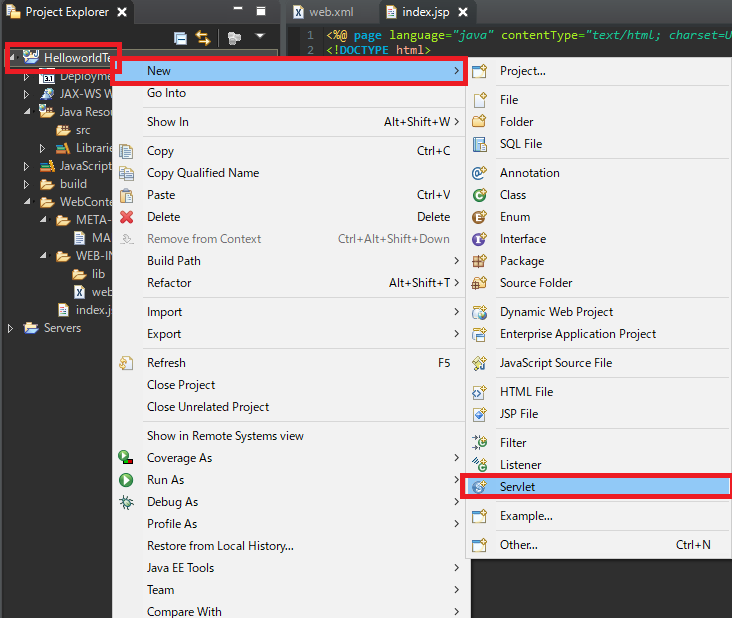Screen dimensions: 732x618
Task: Expand the Deployment Descriptor node
Action: click(26, 77)
